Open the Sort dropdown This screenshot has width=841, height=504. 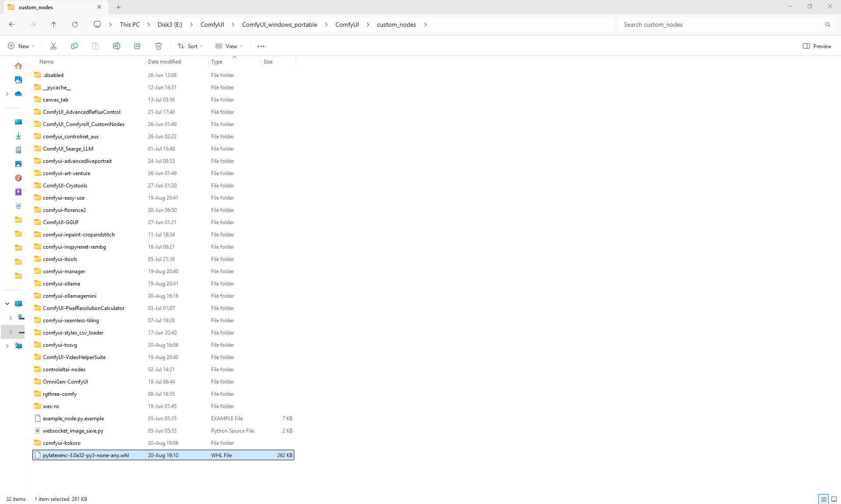[x=190, y=46]
